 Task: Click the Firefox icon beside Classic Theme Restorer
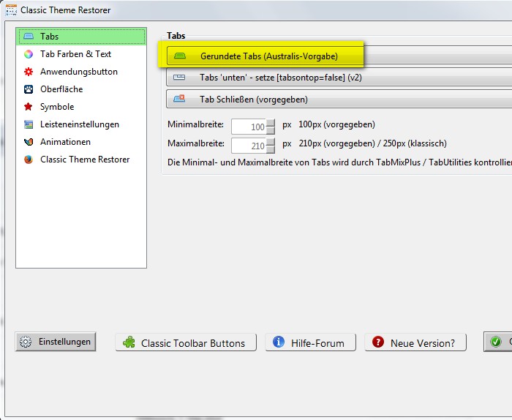[29, 160]
